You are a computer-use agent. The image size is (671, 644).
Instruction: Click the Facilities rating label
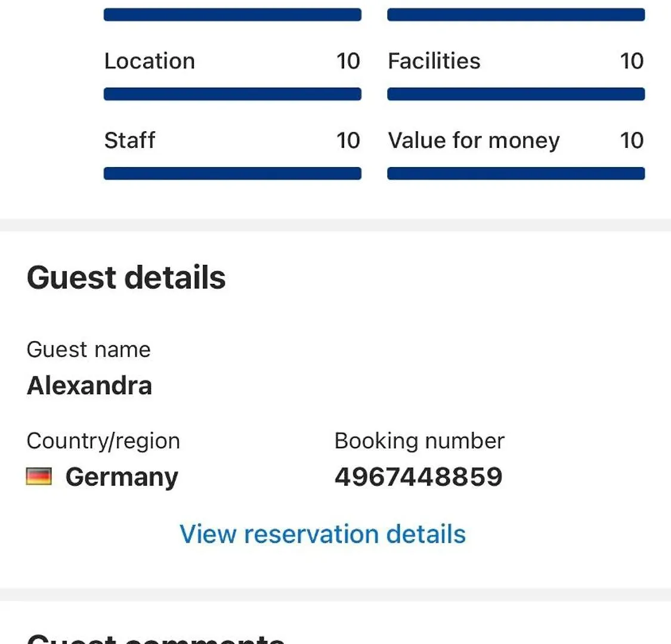pyautogui.click(x=434, y=61)
